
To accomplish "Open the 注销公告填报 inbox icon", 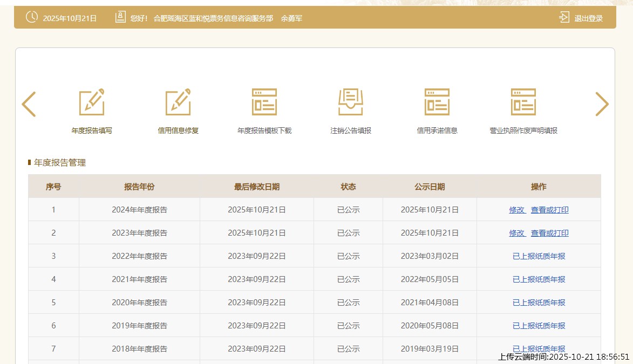I will [x=351, y=102].
